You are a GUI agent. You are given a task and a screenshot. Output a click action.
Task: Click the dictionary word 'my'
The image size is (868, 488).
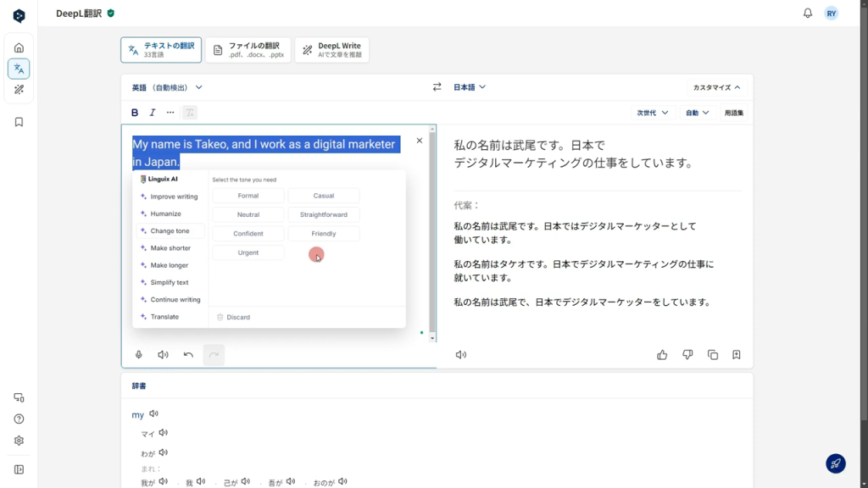coord(138,414)
